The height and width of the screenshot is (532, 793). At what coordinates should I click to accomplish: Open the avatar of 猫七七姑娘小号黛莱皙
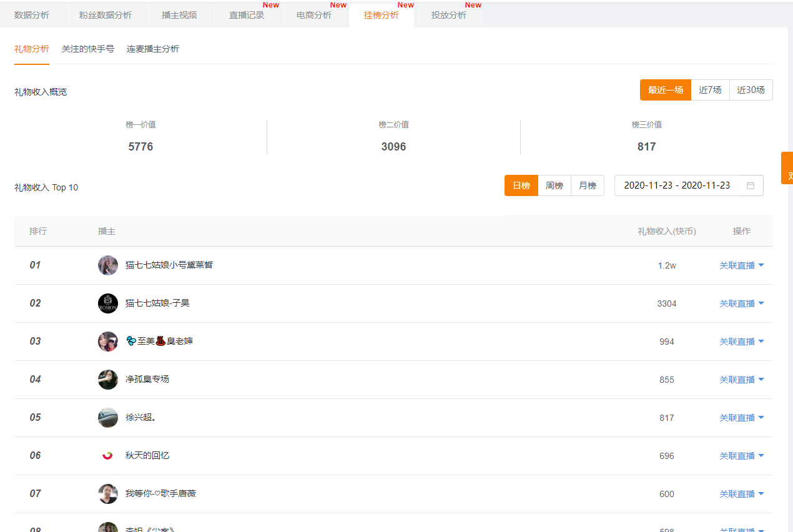tap(107, 265)
